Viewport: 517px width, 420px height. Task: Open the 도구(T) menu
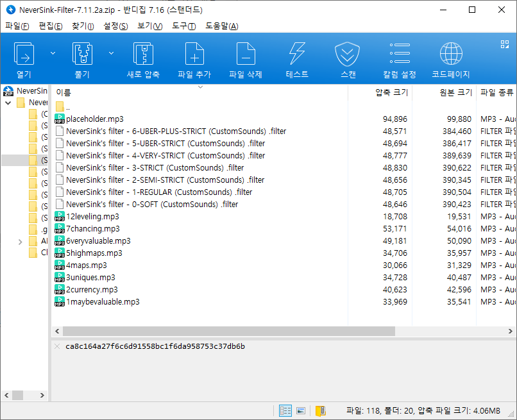(x=183, y=26)
